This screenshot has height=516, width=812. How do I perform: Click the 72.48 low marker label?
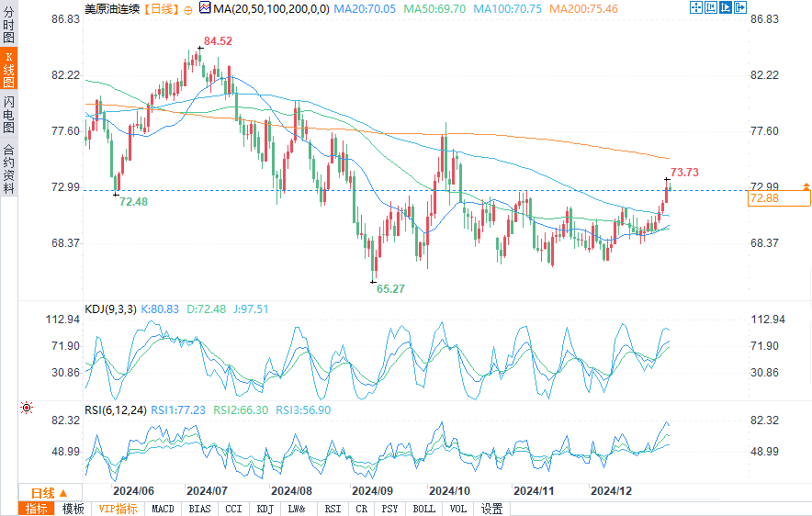pyautogui.click(x=133, y=202)
